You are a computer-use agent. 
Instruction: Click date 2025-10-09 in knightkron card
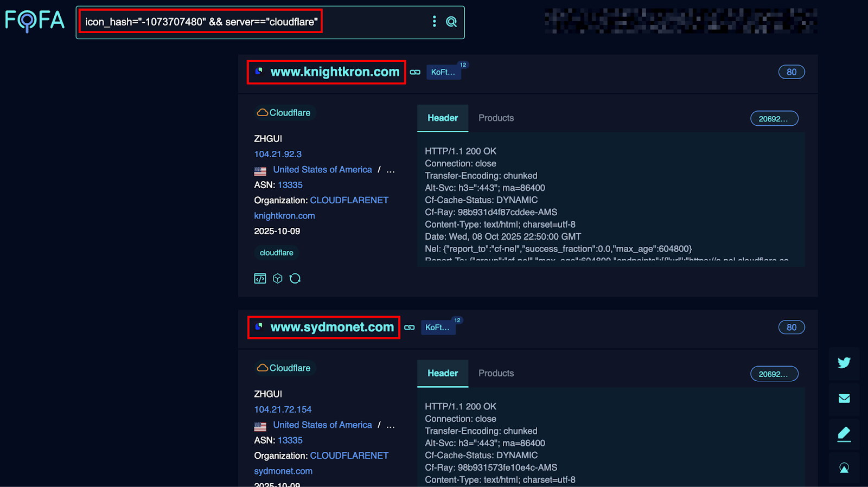click(x=277, y=231)
